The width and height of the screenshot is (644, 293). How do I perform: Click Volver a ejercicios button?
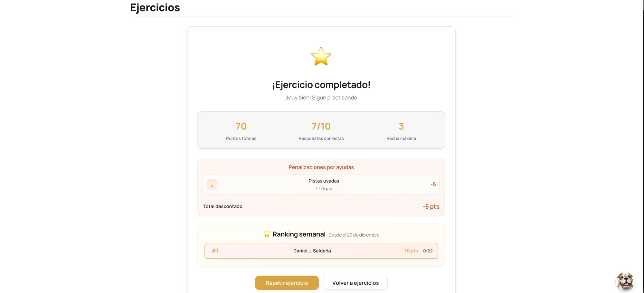click(x=355, y=283)
